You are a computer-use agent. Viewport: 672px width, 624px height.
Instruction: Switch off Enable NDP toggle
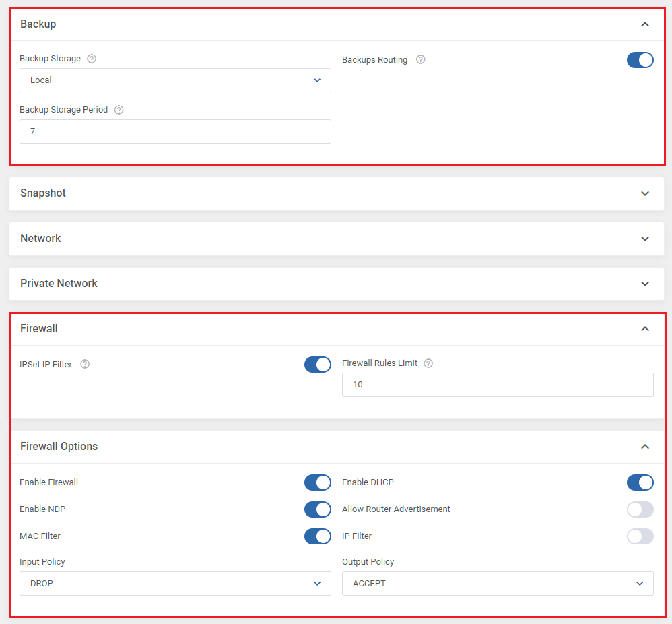pyautogui.click(x=318, y=509)
